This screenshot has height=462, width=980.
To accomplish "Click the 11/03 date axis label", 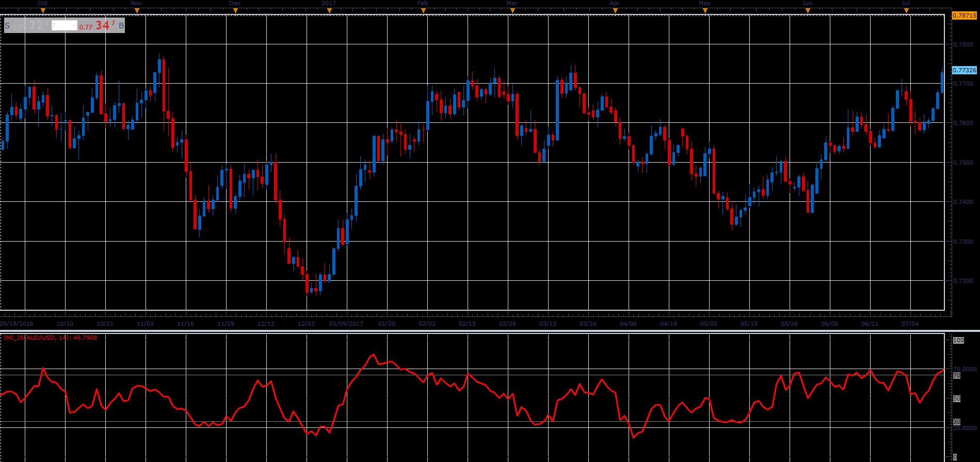I will [145, 324].
